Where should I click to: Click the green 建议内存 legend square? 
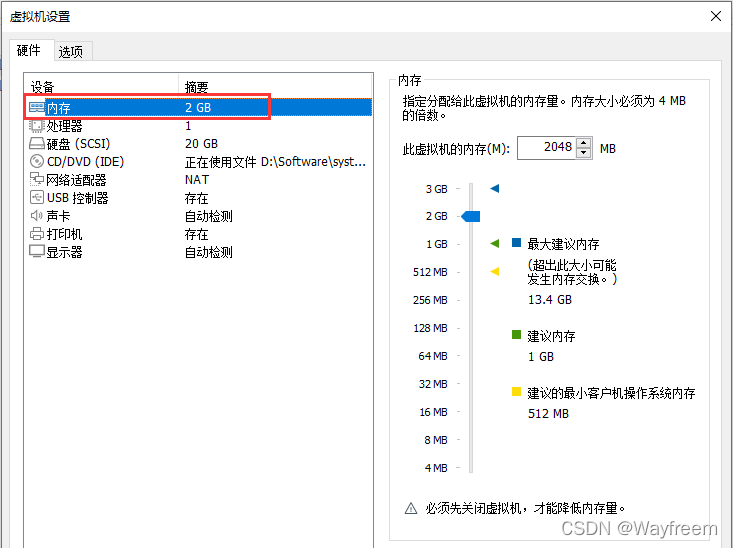(x=517, y=334)
